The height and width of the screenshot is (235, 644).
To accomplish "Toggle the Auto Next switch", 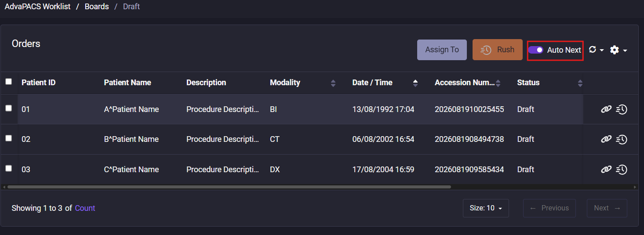I will click(x=536, y=50).
